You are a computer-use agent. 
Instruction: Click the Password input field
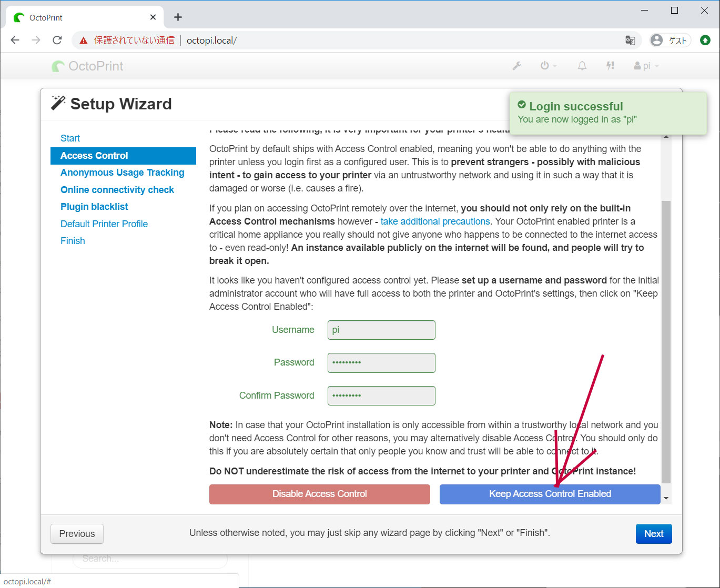[x=381, y=363]
